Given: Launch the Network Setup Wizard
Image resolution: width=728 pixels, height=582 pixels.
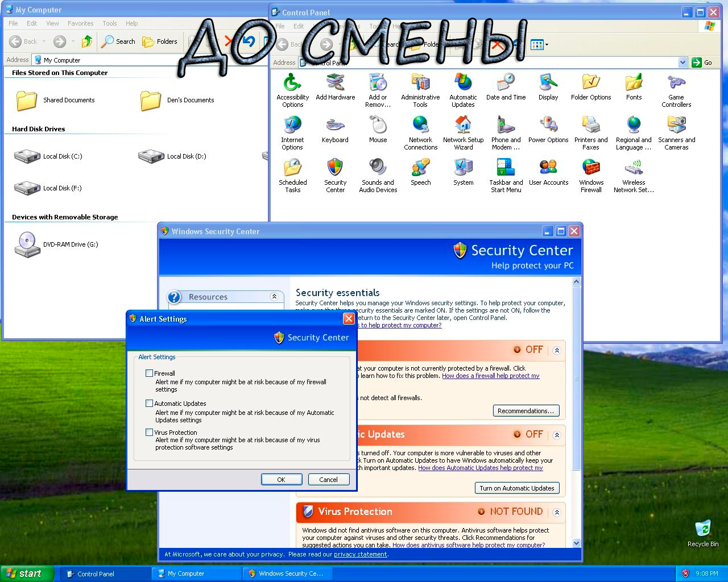Looking at the screenshot, I should [x=463, y=133].
